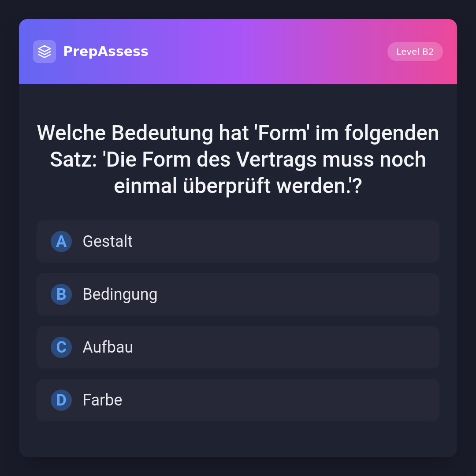The width and height of the screenshot is (476, 476).
Task: Choose the answer text 'Bedingung'
Action: point(120,294)
